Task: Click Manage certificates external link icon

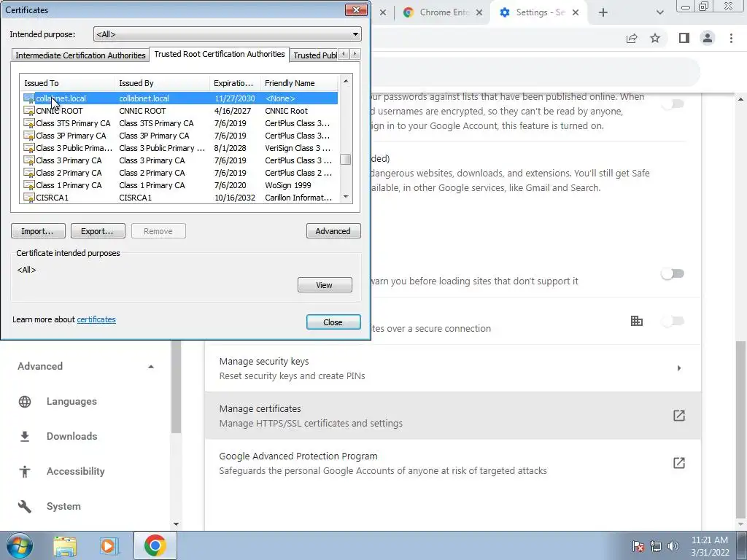Action: coord(679,416)
